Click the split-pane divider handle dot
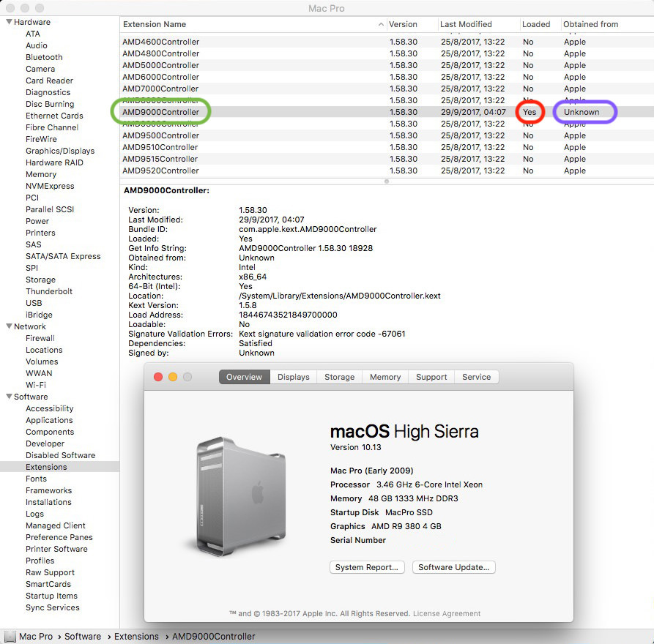 pos(387,181)
